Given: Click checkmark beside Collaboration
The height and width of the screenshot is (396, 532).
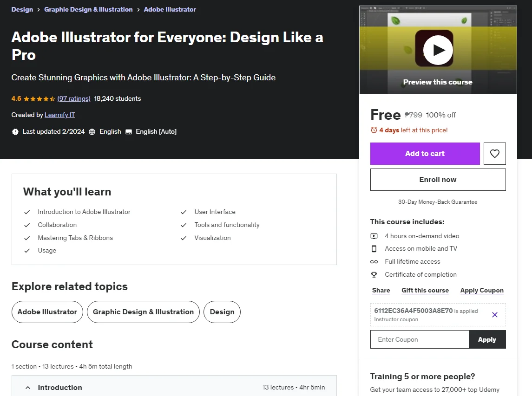Looking at the screenshot, I should 27,225.
